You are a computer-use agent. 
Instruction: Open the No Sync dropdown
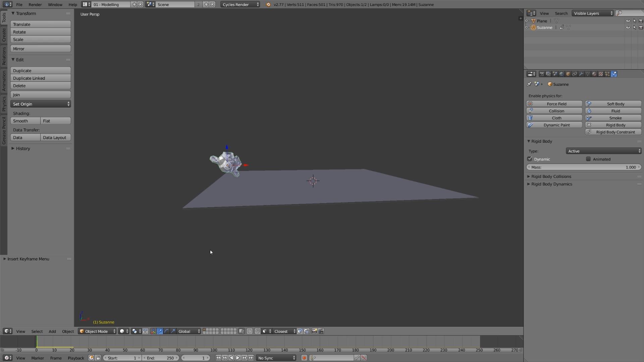276,358
